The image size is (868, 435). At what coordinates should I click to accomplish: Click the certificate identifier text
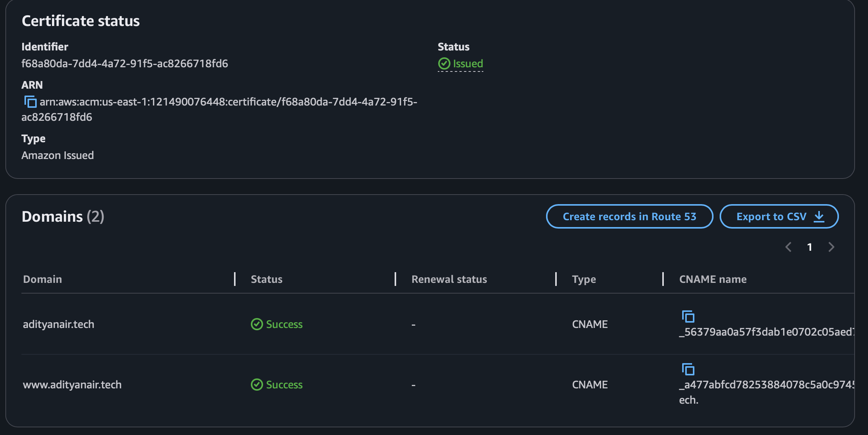point(125,63)
